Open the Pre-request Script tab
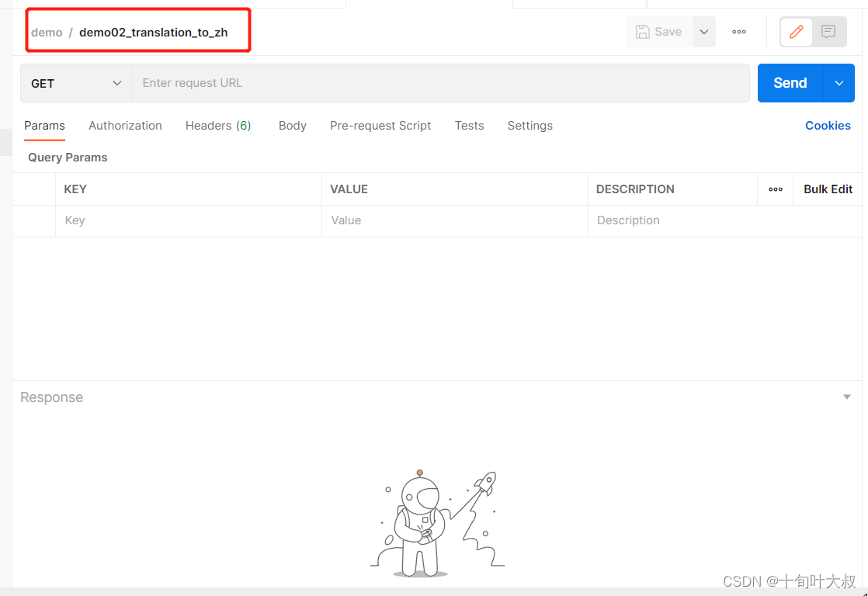Viewport: 868px width, 596px height. tap(380, 126)
